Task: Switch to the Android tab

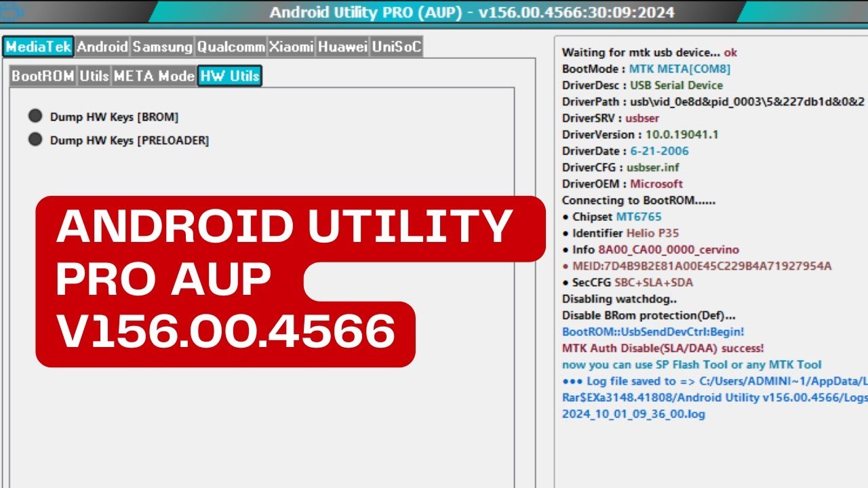Action: [102, 47]
